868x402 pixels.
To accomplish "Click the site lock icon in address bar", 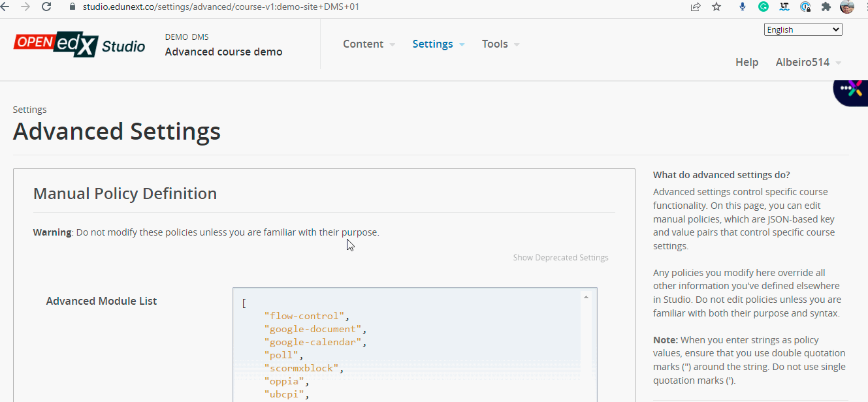I will 72,7.
